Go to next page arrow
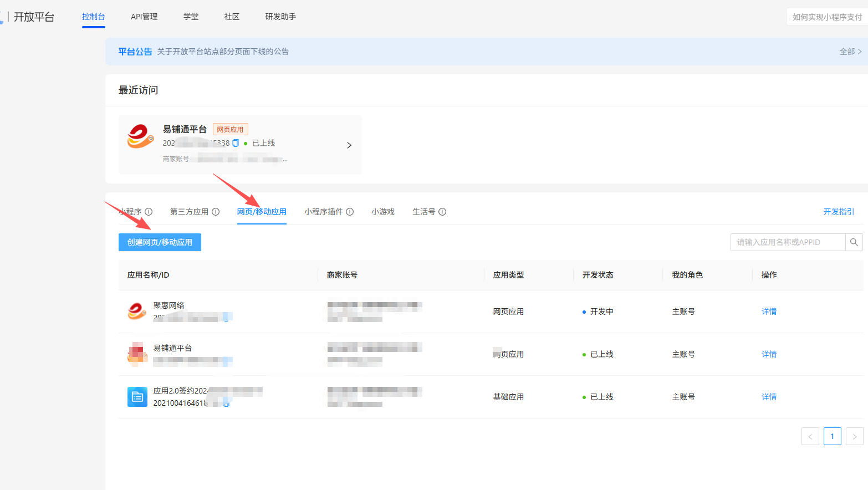 pos(854,437)
